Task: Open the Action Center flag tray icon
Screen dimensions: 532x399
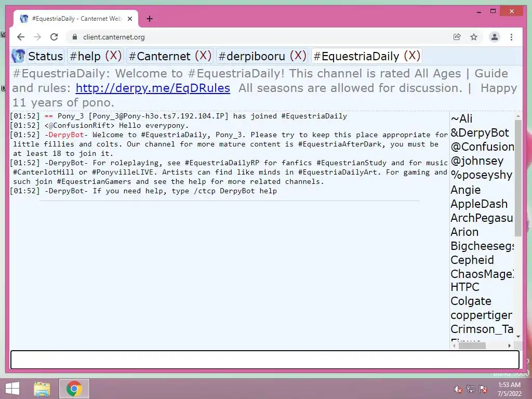Action: (483, 389)
